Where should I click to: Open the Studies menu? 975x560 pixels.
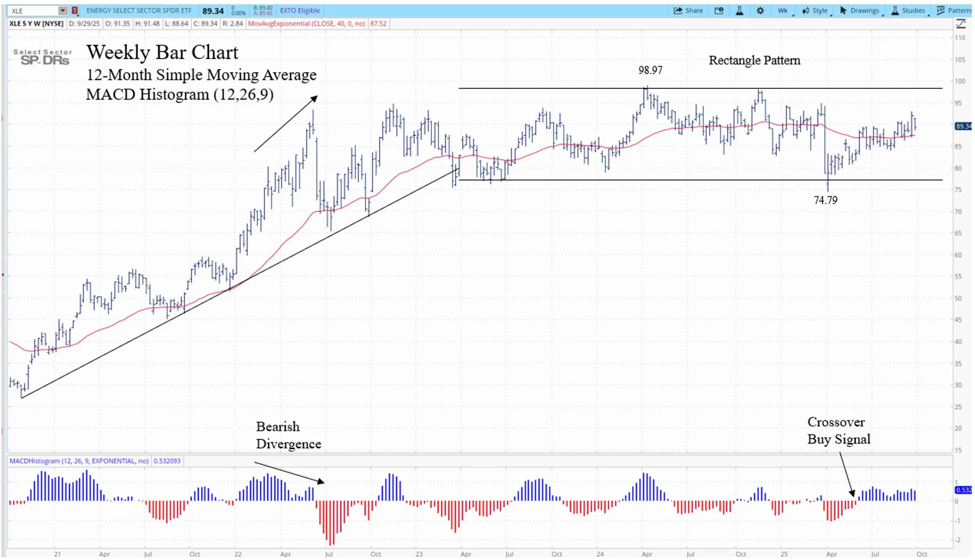click(x=913, y=11)
